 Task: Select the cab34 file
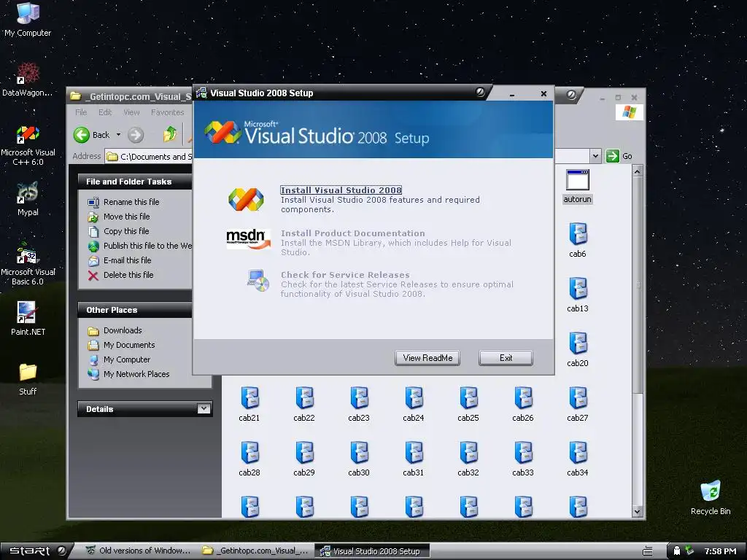(x=578, y=459)
